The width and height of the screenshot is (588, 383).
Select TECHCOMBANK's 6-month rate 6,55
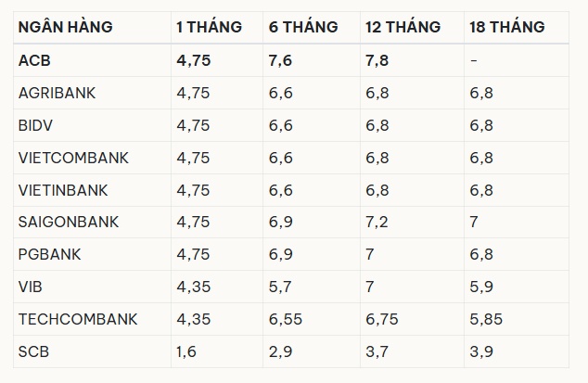(x=285, y=319)
